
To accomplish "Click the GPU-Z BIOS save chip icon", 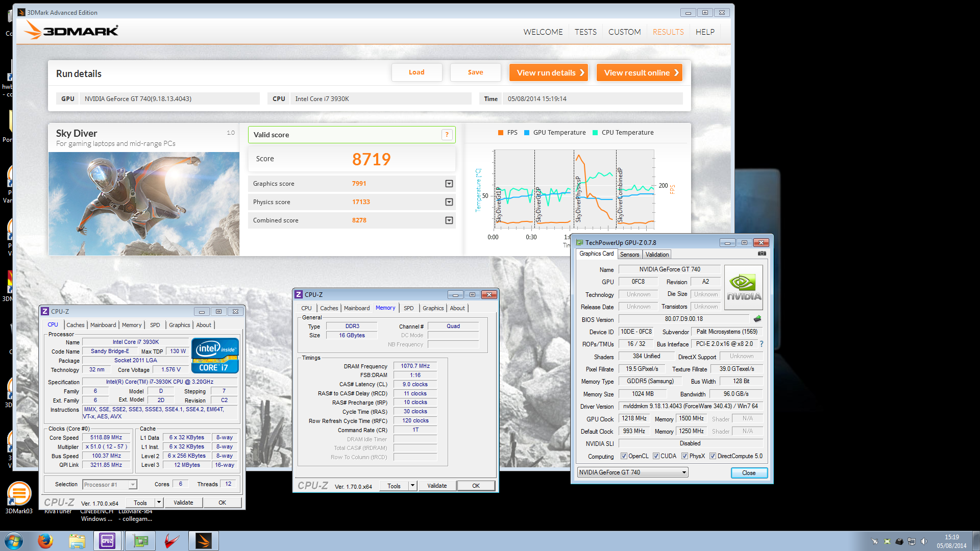I will (757, 319).
